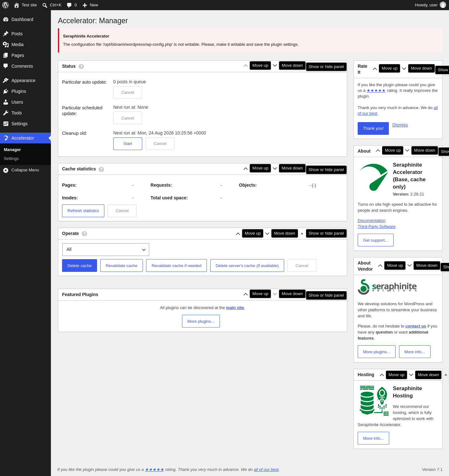Click Refresh statistics button

(x=83, y=211)
